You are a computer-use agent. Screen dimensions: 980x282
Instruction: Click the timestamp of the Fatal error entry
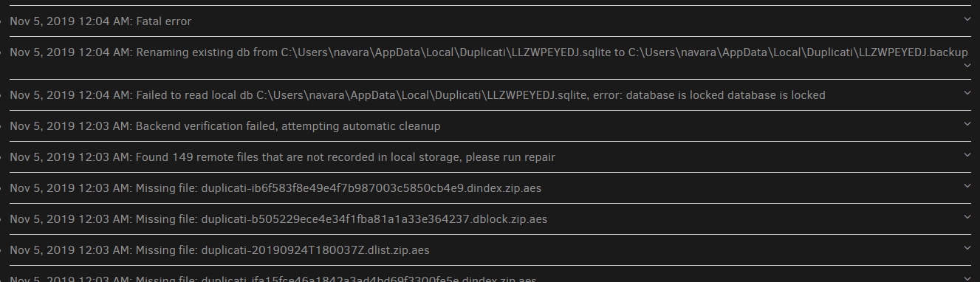(x=70, y=21)
